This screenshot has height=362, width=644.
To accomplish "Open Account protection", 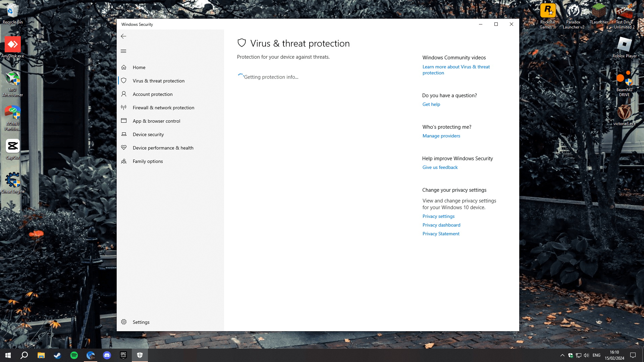I will (x=171, y=94).
